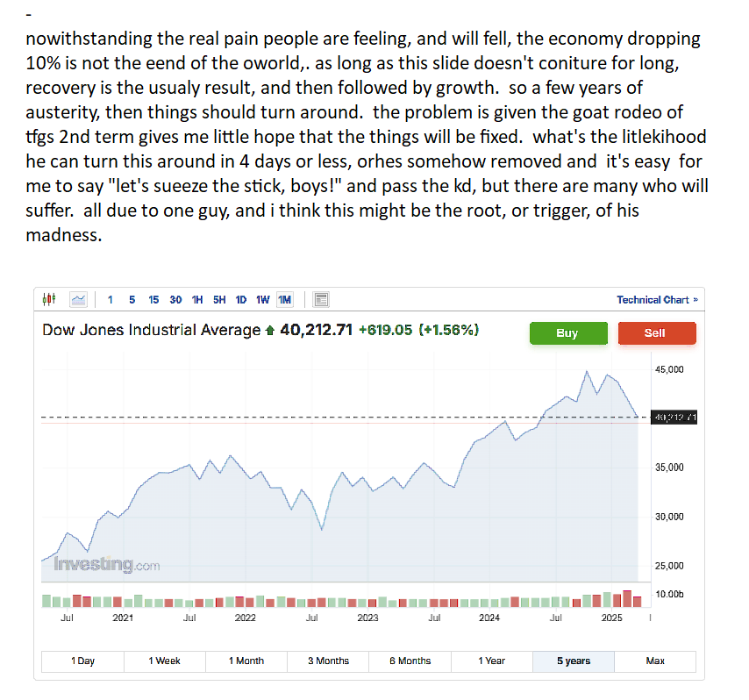Open the Technical Chart link

pyautogui.click(x=657, y=300)
